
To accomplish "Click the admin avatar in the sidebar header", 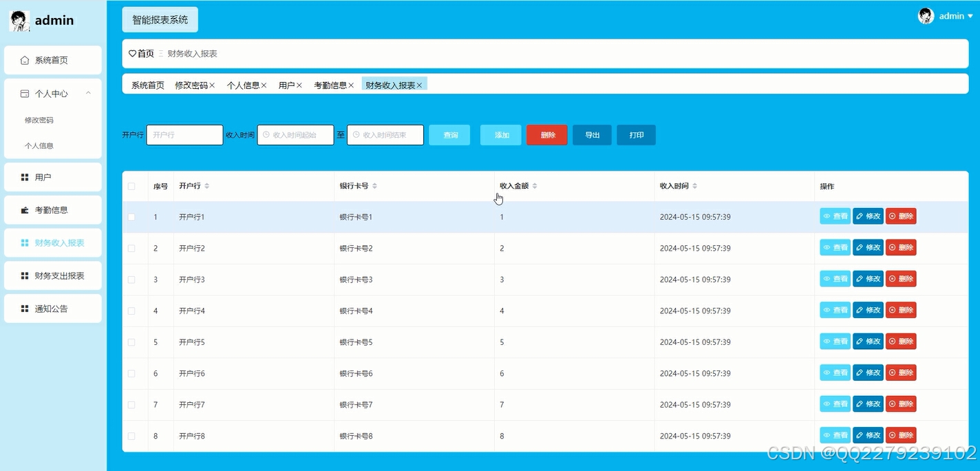I will (x=19, y=21).
